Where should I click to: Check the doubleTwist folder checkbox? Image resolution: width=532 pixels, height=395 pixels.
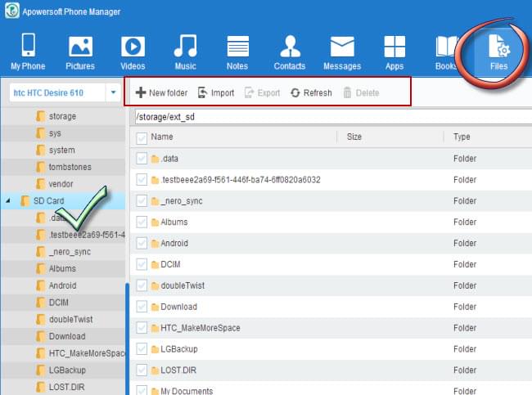point(142,285)
